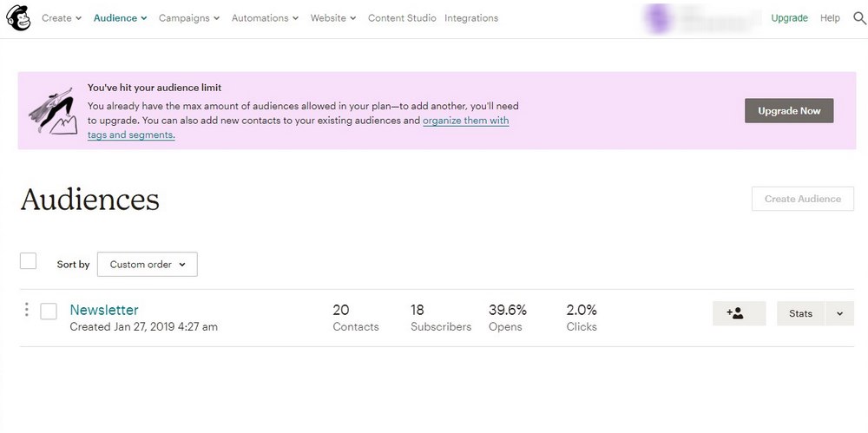Click the 39.6% Opens value

508,318
